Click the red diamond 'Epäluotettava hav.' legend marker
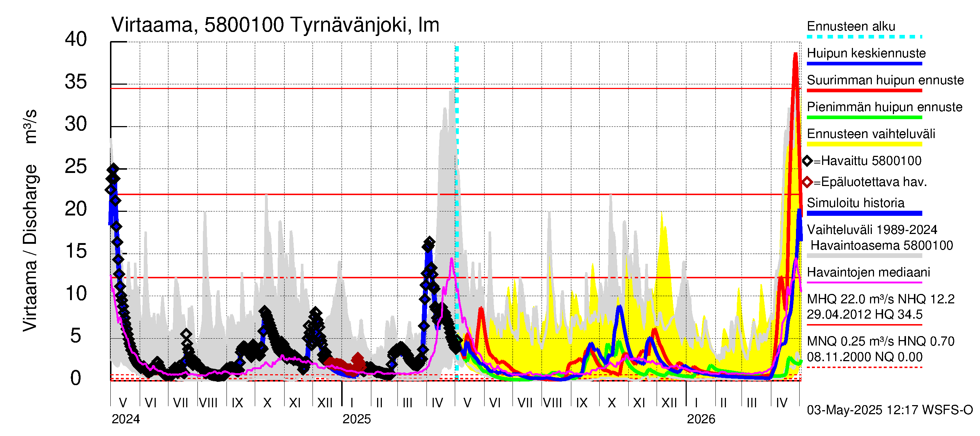This screenshot has height=436, width=980. click(807, 182)
